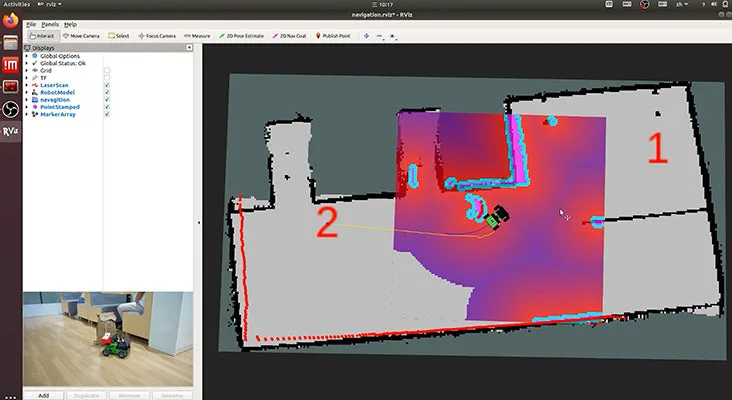The height and width of the screenshot is (400, 732).
Task: Expand the Grid tree row
Action: [x=27, y=70]
